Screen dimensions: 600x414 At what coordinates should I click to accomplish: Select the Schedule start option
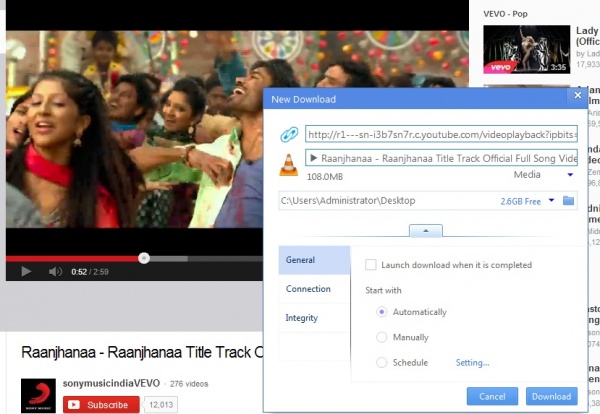(x=382, y=362)
